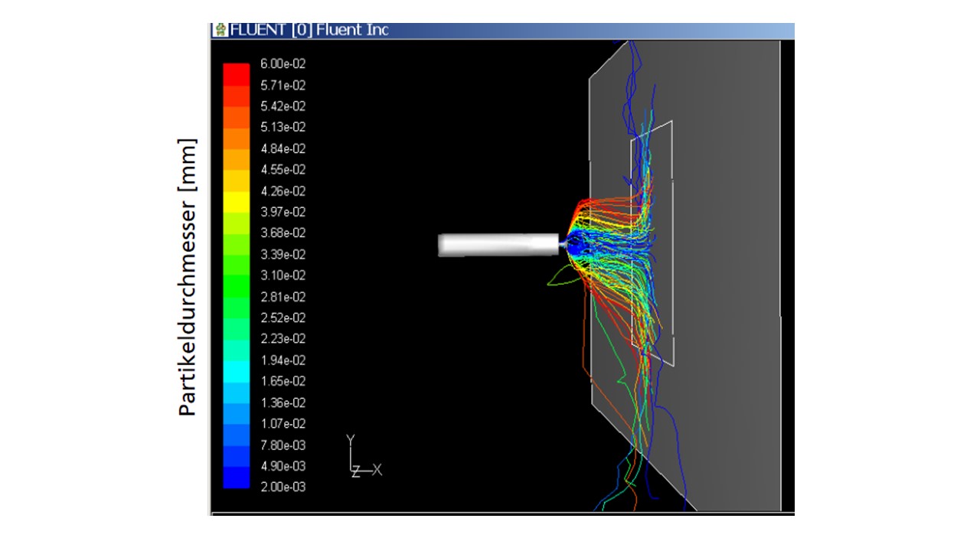Click the legend value 3.68e-02
Image resolution: width=980 pixels, height=551 pixels.
click(283, 233)
